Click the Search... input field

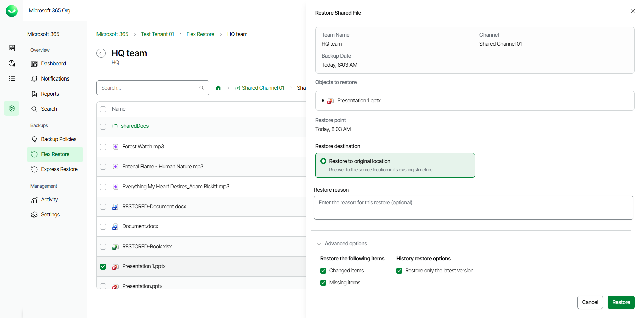click(153, 88)
